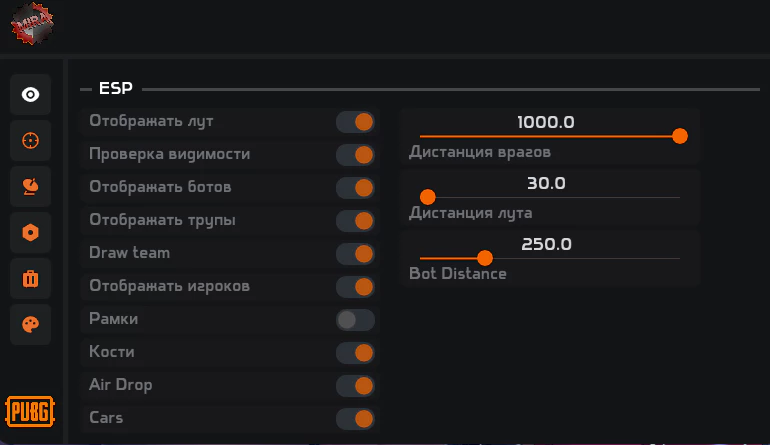Screen dimensions: 770x445
Task: Open the eye visuals sidebar tab
Action: (x=30, y=94)
